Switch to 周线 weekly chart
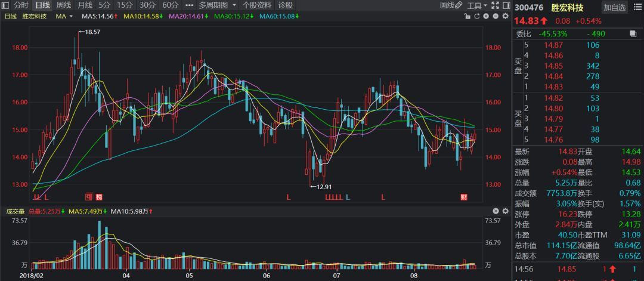This screenshot has width=644, height=281. click(x=64, y=5)
